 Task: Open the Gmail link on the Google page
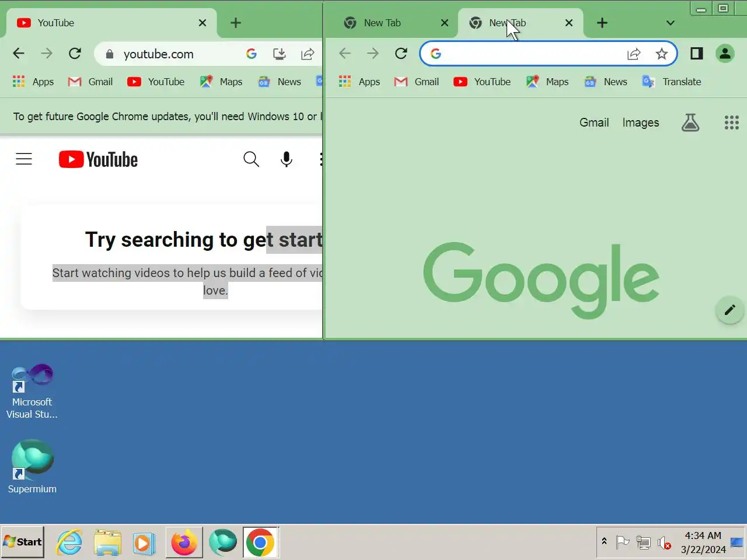594,123
